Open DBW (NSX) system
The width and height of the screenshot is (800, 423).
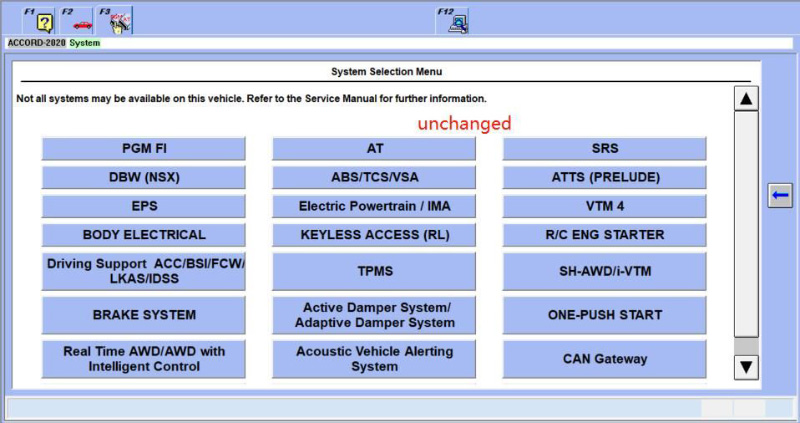(x=143, y=178)
